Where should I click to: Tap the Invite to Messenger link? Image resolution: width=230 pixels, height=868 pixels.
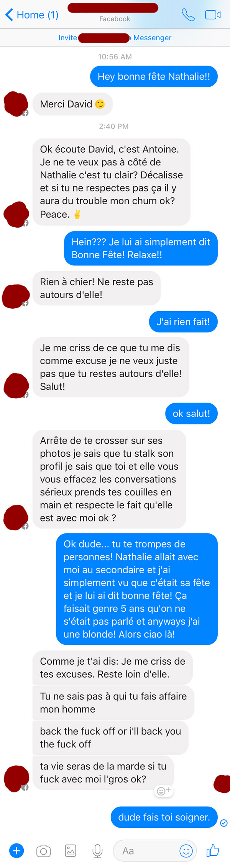click(115, 38)
